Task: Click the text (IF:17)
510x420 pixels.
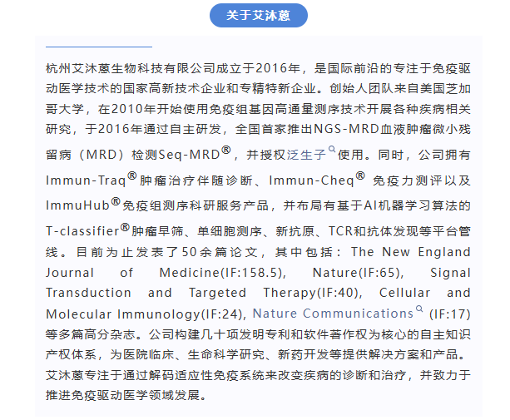Action: (450, 314)
